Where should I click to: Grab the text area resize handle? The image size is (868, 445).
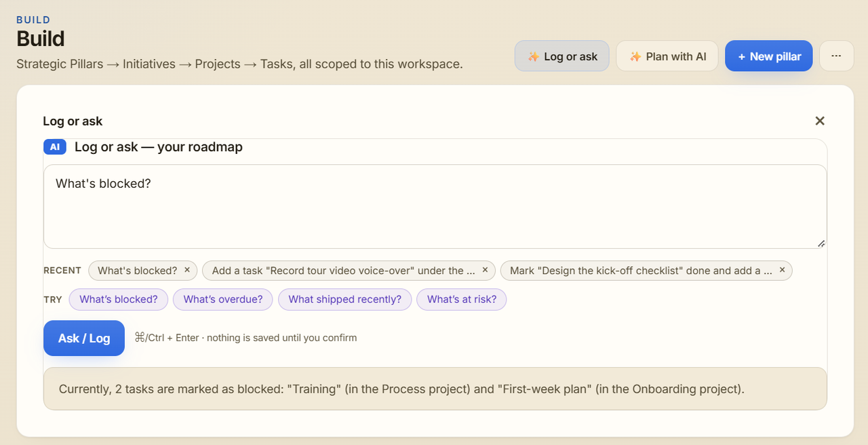[x=821, y=243]
